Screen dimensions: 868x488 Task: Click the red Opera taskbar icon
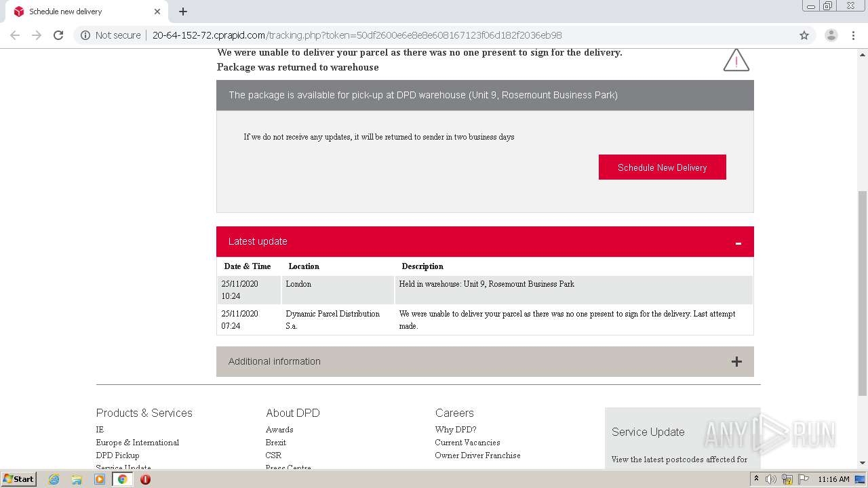(145, 479)
